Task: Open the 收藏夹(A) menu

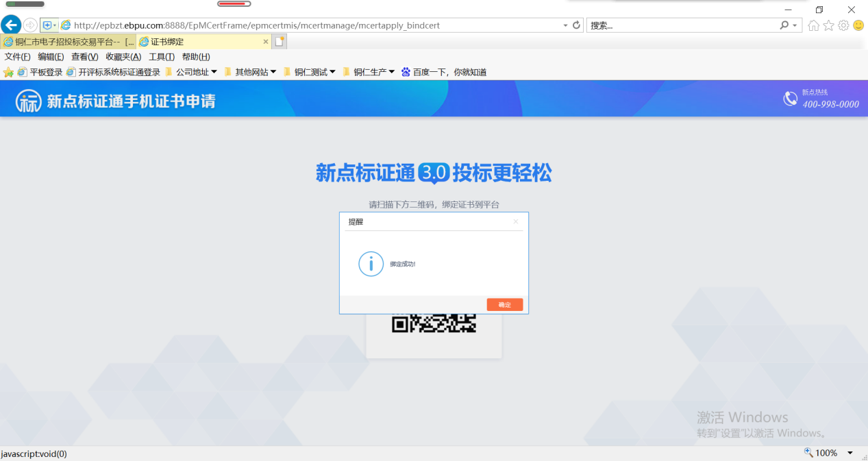Action: tap(123, 57)
